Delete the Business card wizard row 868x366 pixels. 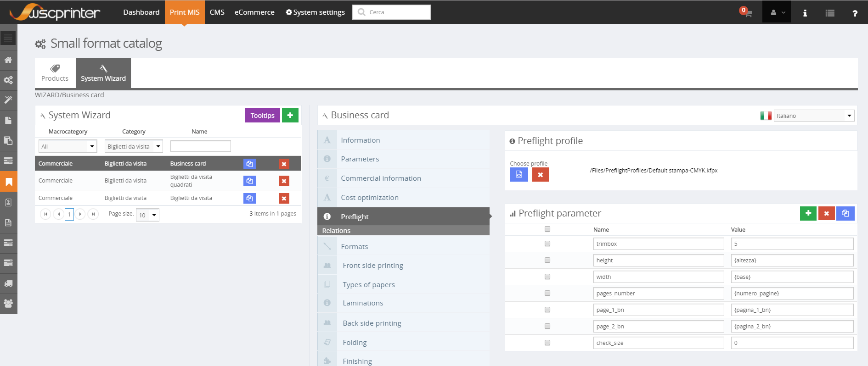(284, 164)
